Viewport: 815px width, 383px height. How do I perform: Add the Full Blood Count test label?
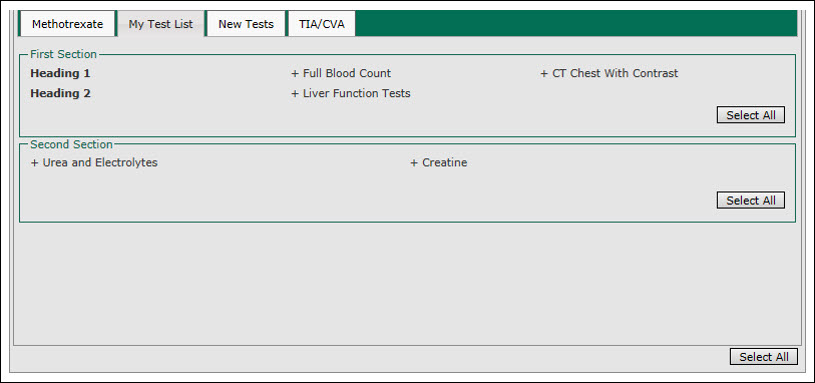pyautogui.click(x=347, y=74)
